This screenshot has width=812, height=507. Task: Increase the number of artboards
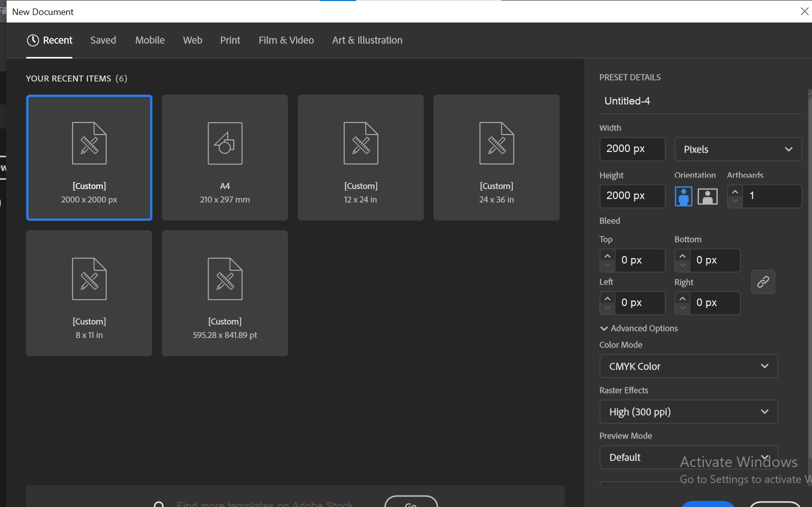[735, 191]
